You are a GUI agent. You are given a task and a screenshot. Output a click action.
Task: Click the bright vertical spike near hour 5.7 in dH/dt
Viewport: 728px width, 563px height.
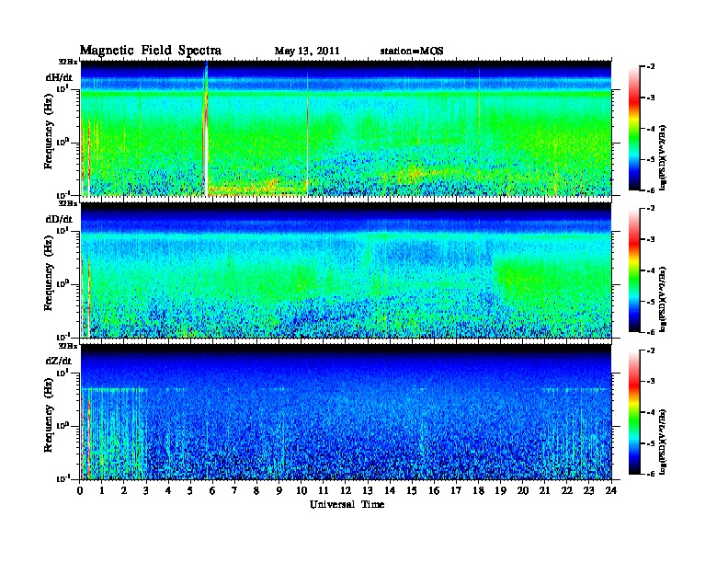coord(206,128)
